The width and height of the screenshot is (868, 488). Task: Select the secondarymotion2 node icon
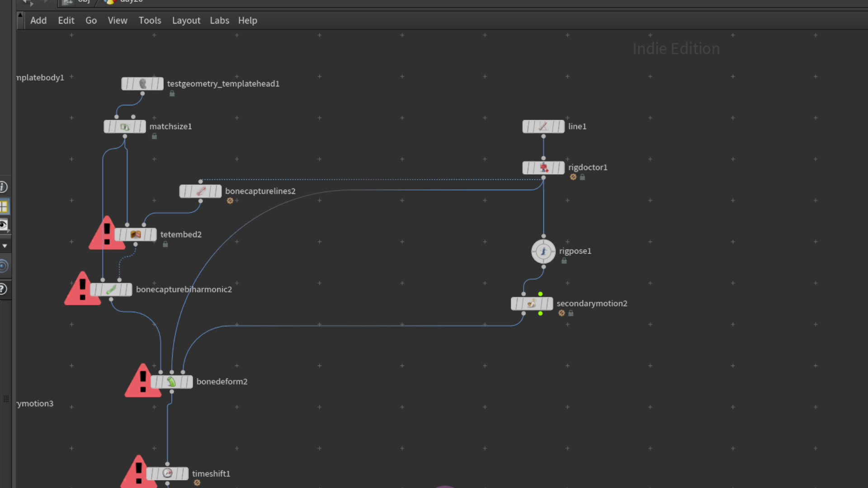click(x=532, y=304)
